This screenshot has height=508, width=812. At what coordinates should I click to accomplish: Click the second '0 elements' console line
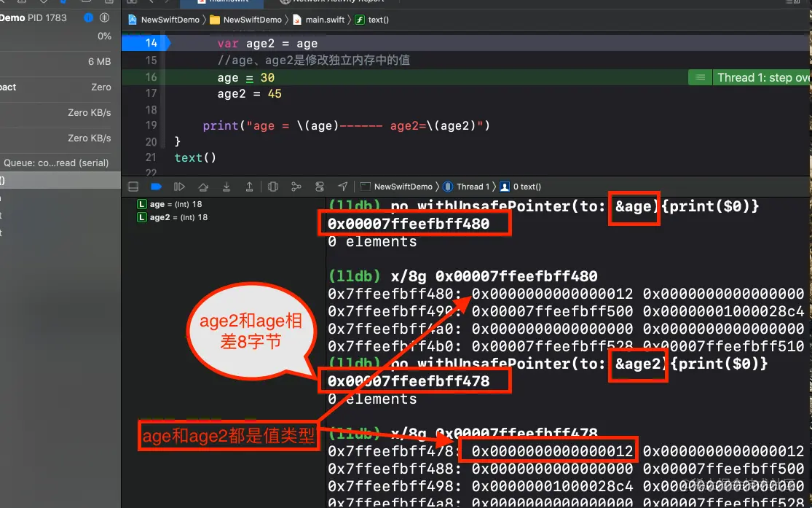click(x=372, y=399)
